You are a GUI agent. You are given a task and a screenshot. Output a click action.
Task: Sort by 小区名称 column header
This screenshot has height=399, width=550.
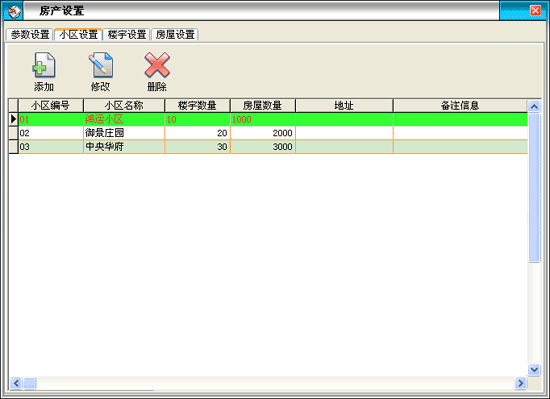coord(124,106)
